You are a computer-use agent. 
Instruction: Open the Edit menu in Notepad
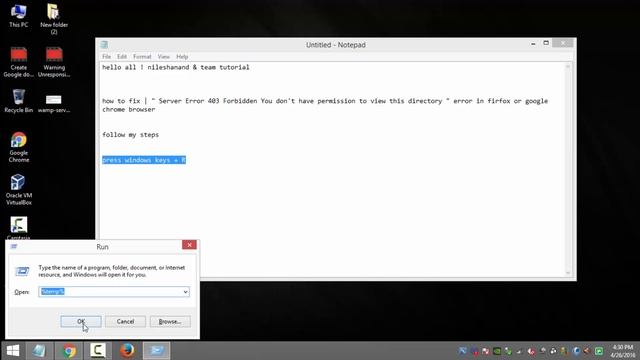tap(122, 57)
